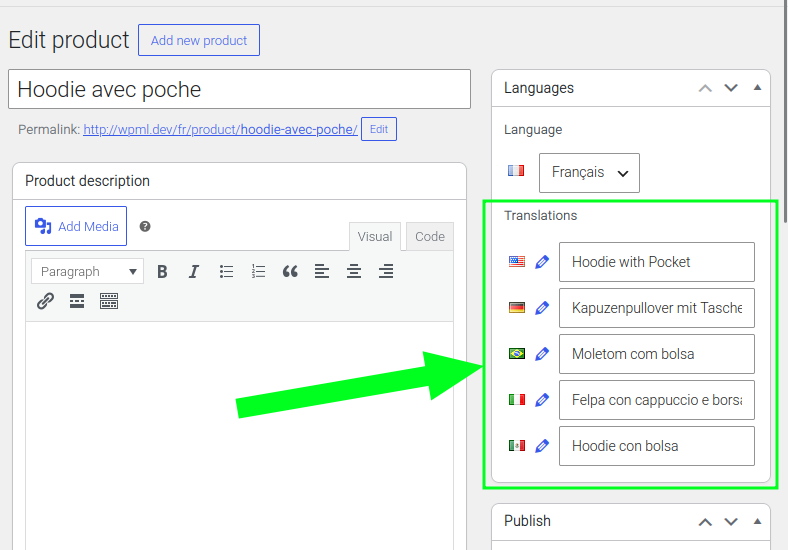788x550 pixels.
Task: Open help question mark icon
Action: tap(145, 226)
